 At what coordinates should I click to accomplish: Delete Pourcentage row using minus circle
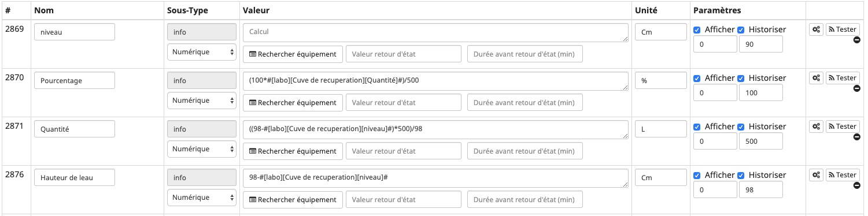click(x=857, y=88)
